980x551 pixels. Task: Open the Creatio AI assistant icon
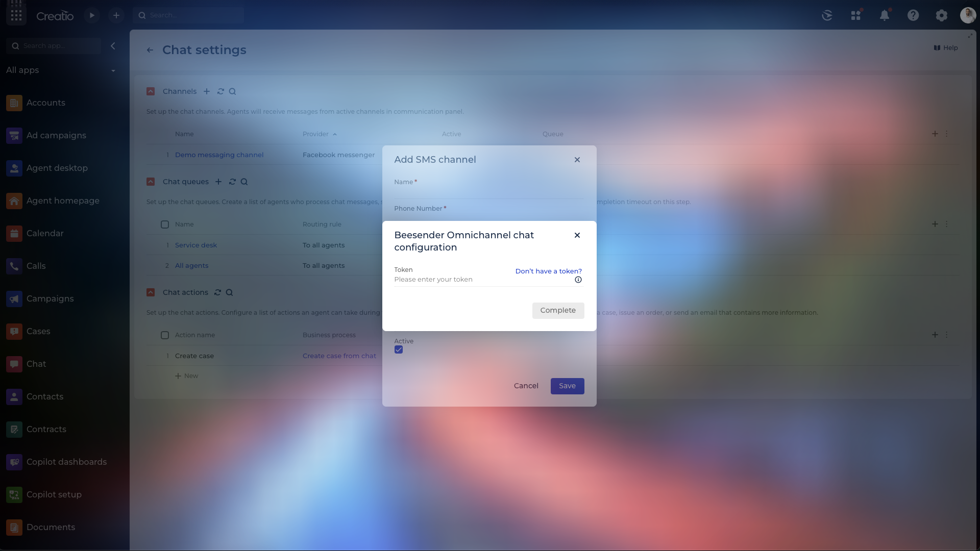tap(827, 15)
